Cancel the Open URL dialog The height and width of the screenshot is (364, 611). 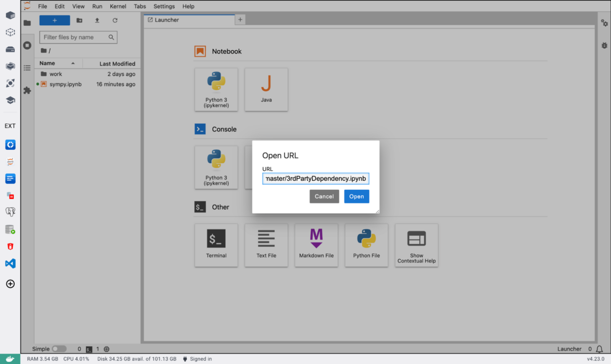coord(324,196)
